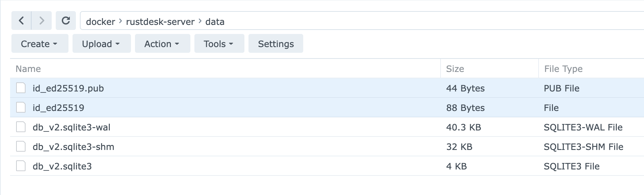Check the checkbox for id_ed25519.pub
644x195 pixels.
21,88
